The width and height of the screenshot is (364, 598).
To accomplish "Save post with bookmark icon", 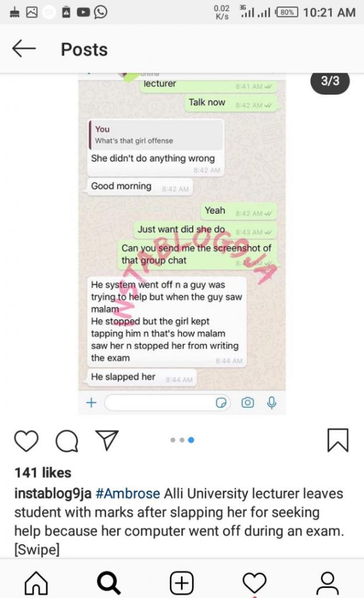I will 338,440.
